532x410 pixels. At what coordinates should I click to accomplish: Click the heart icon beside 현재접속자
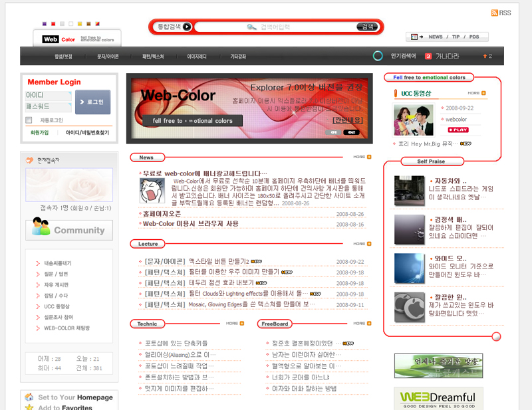[29, 160]
